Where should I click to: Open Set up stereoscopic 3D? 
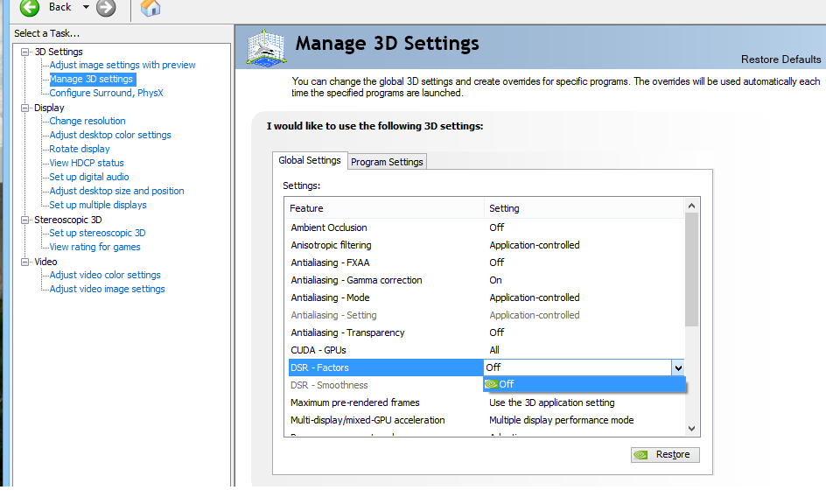coord(97,233)
